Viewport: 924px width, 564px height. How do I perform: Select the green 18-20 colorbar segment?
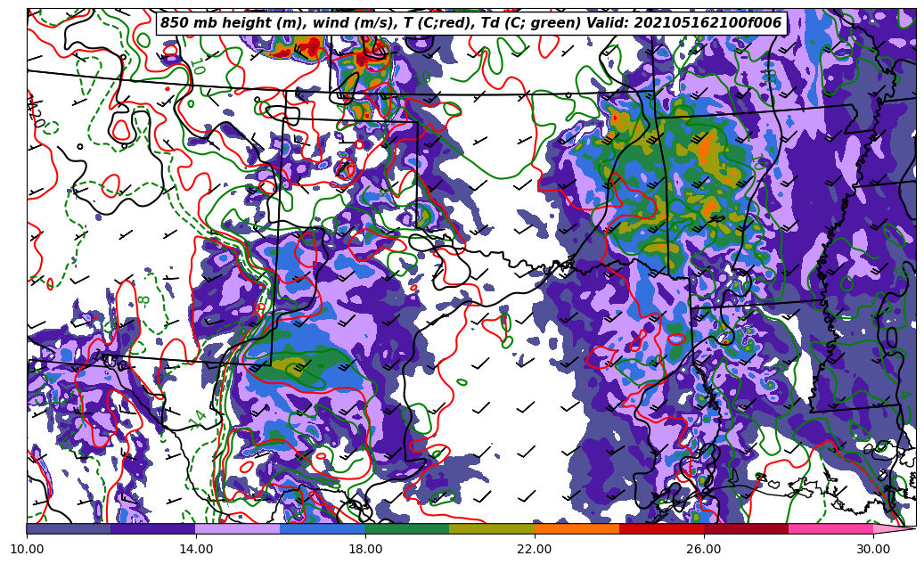coord(407,528)
